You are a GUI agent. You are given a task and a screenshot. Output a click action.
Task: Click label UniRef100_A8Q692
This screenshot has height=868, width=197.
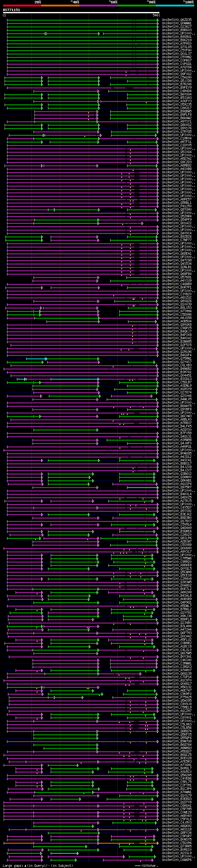(177, 826)
